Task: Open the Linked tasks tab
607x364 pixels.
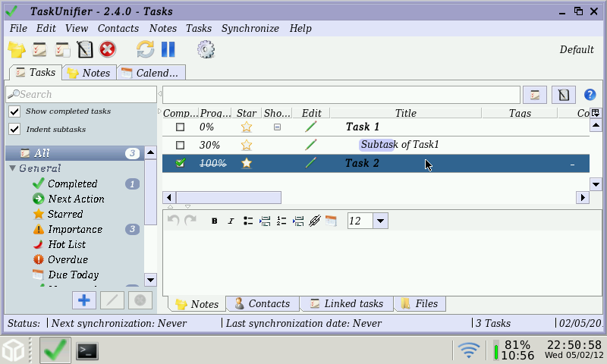Action: [x=348, y=303]
